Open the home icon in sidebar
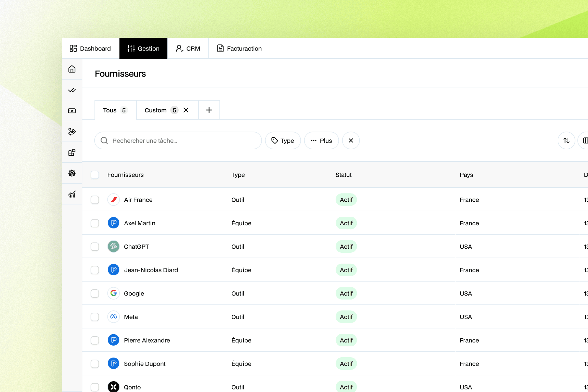Image resolution: width=588 pixels, height=392 pixels. 72,69
